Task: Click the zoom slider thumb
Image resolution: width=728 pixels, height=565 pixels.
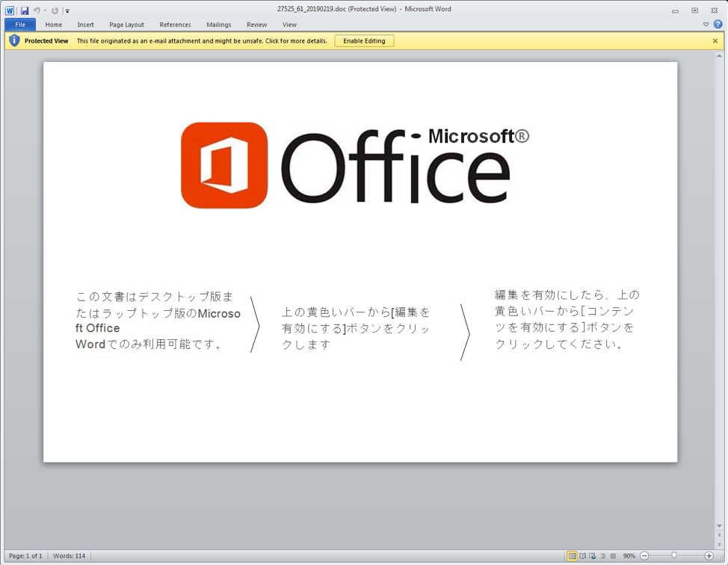Action: point(674,555)
